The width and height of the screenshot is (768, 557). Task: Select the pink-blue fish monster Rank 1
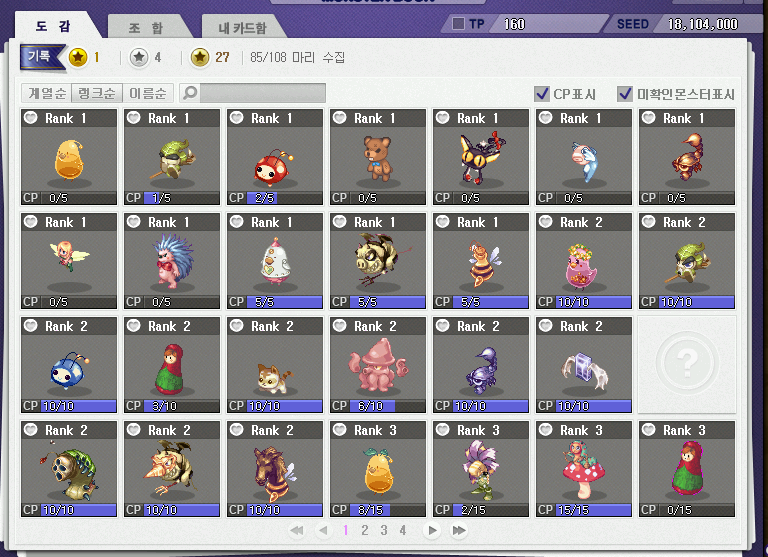point(584,157)
